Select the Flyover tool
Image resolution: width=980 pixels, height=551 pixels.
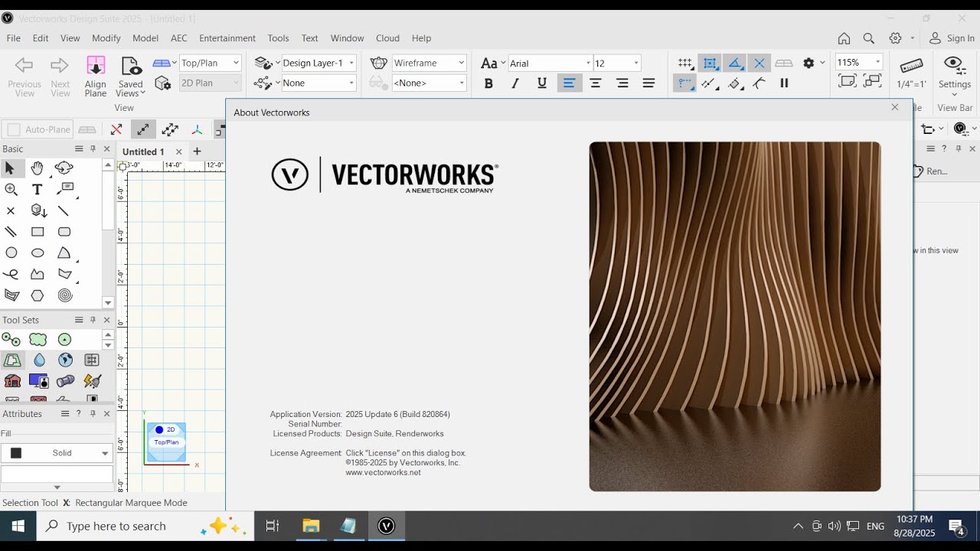point(64,168)
